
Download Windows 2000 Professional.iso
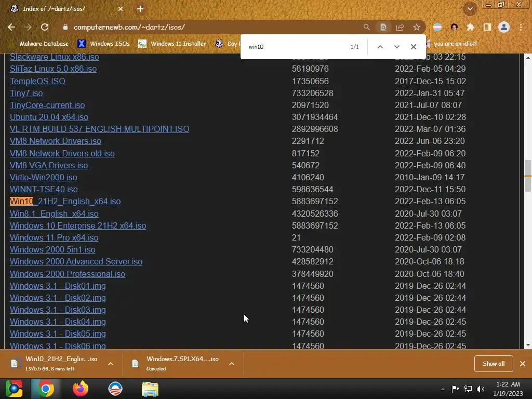coord(68,274)
